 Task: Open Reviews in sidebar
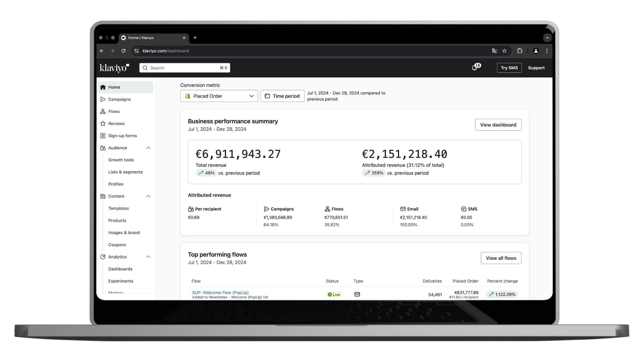(116, 124)
